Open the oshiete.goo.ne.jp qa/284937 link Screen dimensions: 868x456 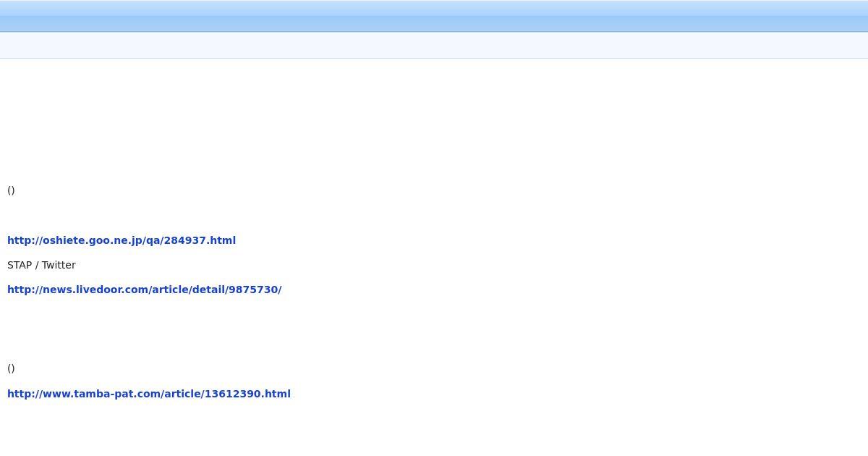pos(122,240)
